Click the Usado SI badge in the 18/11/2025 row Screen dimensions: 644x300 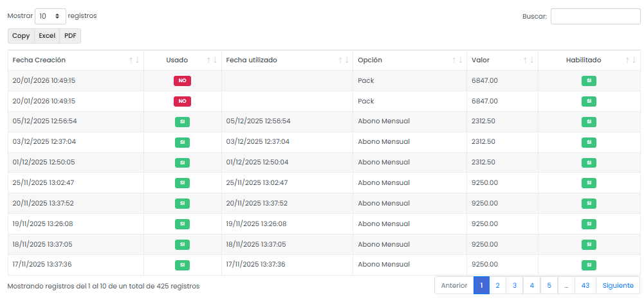(182, 245)
